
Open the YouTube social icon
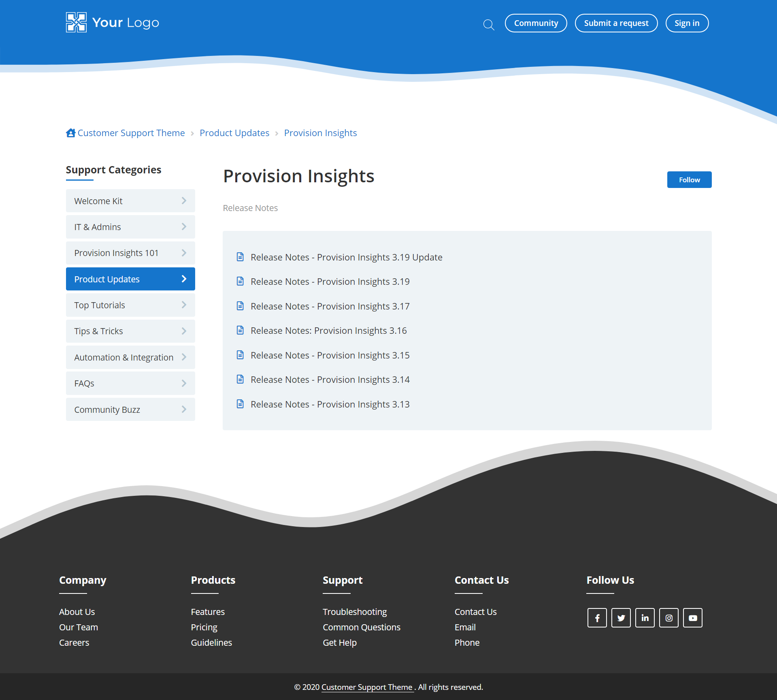pos(692,618)
